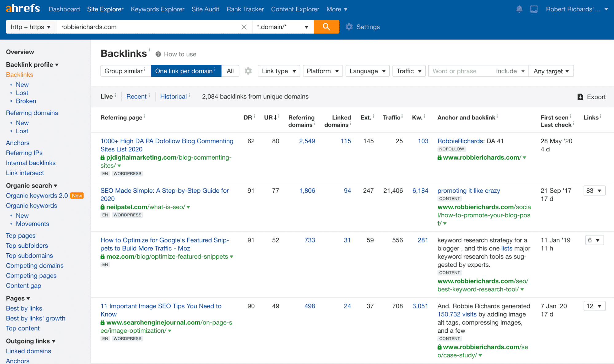614x364 pixels.
Task: Open notifications via the bell icon
Action: [519, 9]
